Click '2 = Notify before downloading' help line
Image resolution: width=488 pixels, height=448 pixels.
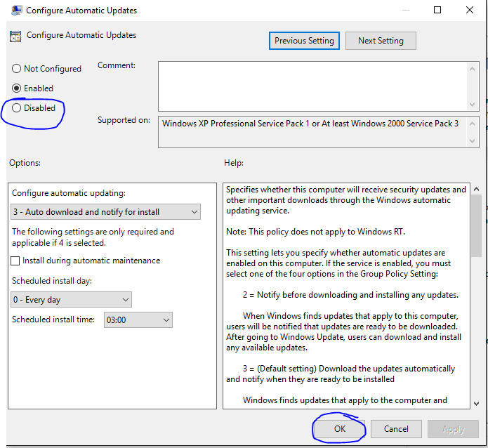[x=350, y=295]
